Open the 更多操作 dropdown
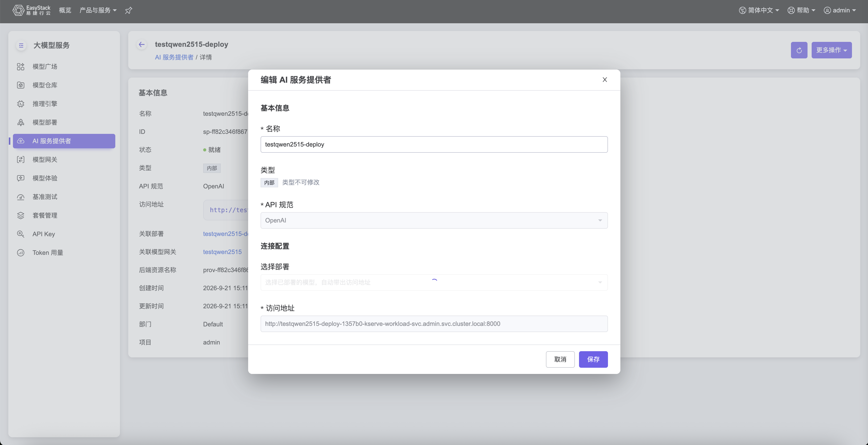 831,50
